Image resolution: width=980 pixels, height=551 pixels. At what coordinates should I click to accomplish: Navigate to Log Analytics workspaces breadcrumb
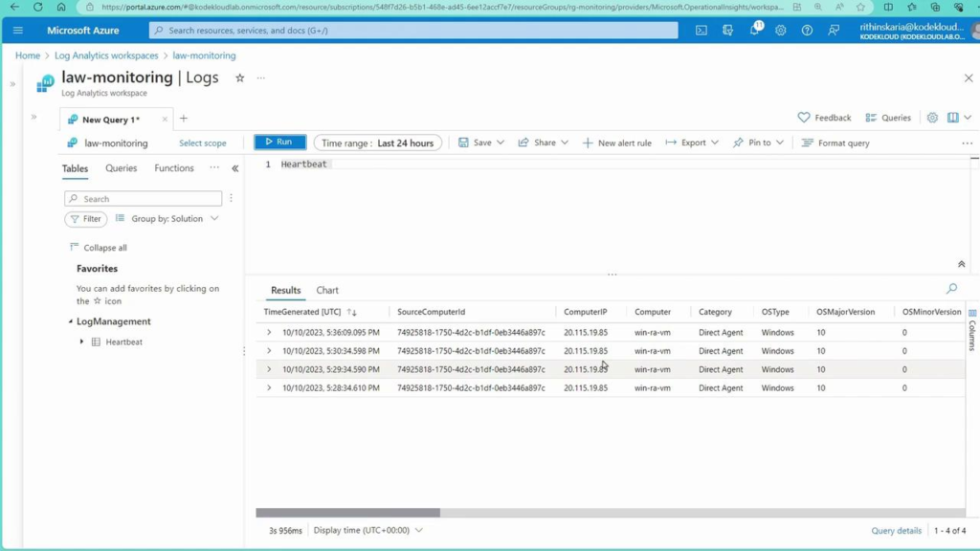[106, 55]
